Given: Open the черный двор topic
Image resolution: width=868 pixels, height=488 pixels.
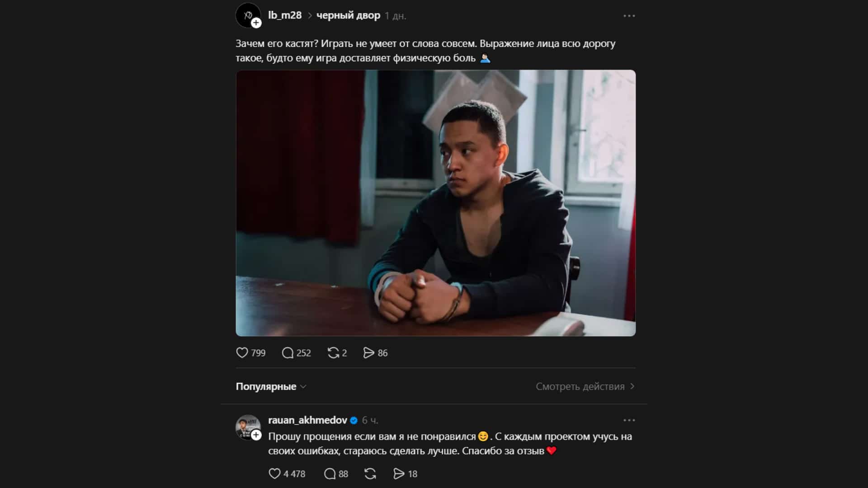Looking at the screenshot, I should (348, 16).
